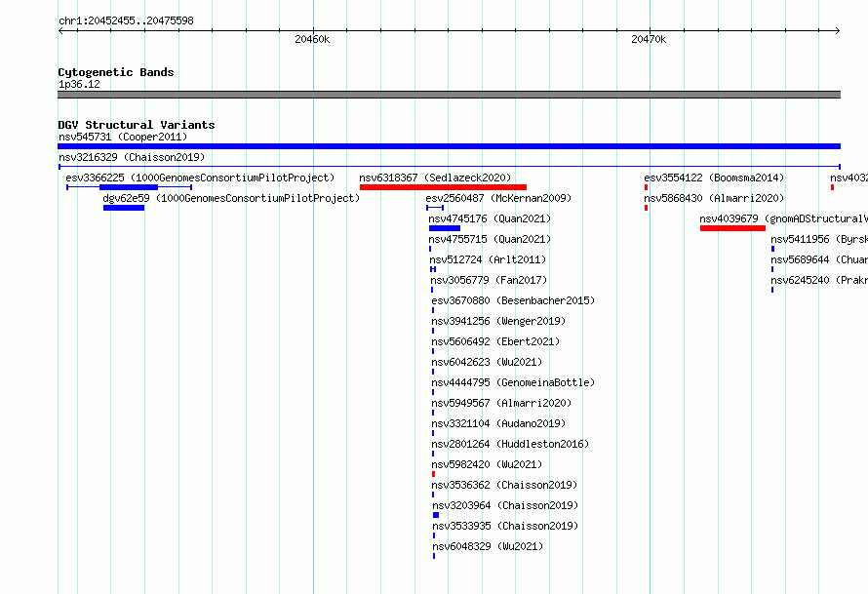Screen dimensions: 868x594
Task: Open nsv4745176 (Quan2021) entry
Action: 490,218
